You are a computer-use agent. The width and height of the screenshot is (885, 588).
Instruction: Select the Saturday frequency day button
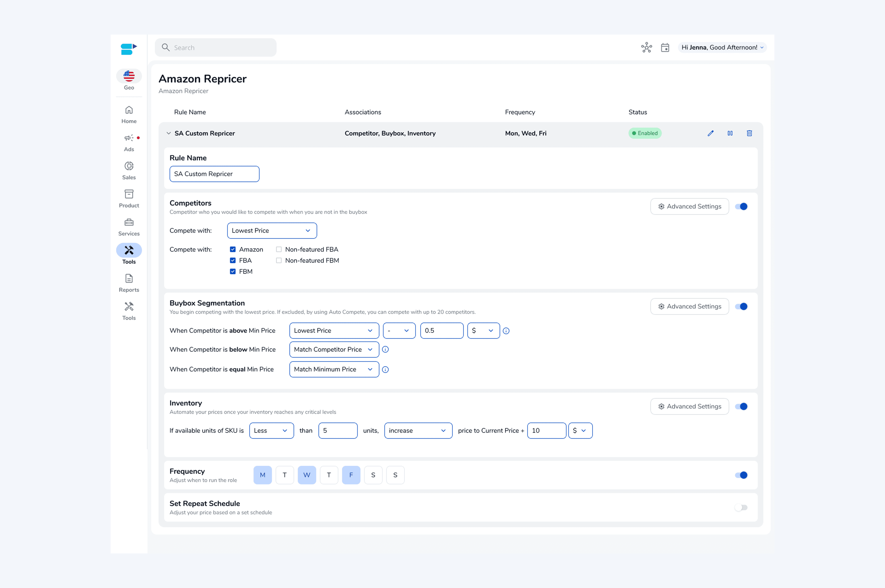point(373,475)
